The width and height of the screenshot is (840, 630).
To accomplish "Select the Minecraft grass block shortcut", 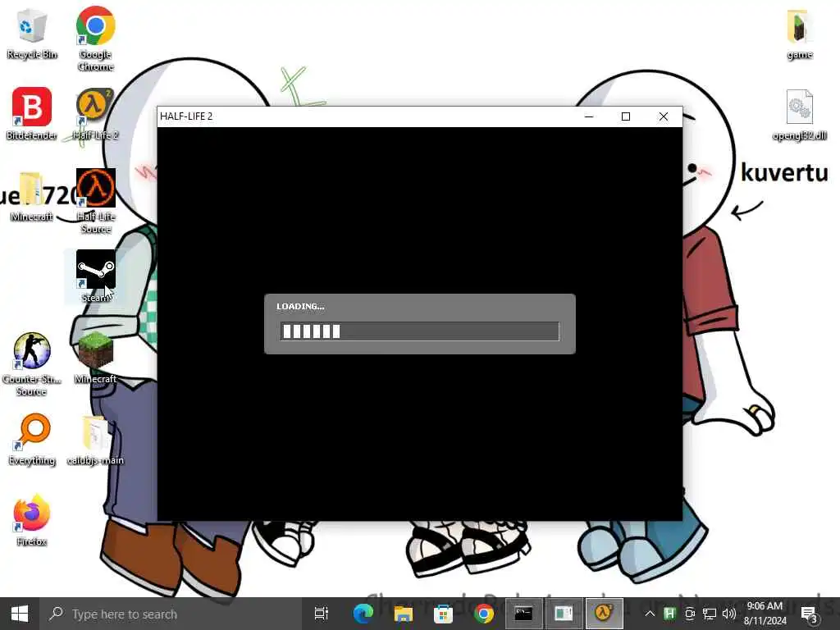I will 95,358.
